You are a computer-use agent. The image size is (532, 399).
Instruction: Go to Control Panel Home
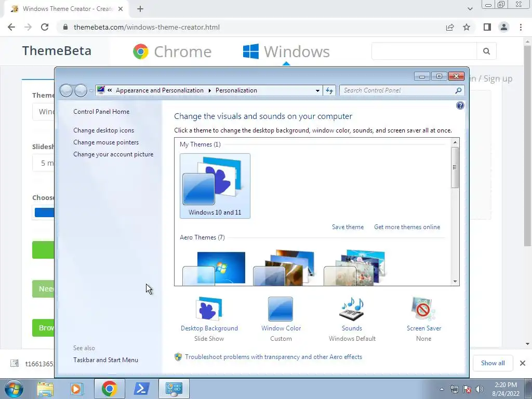101,112
